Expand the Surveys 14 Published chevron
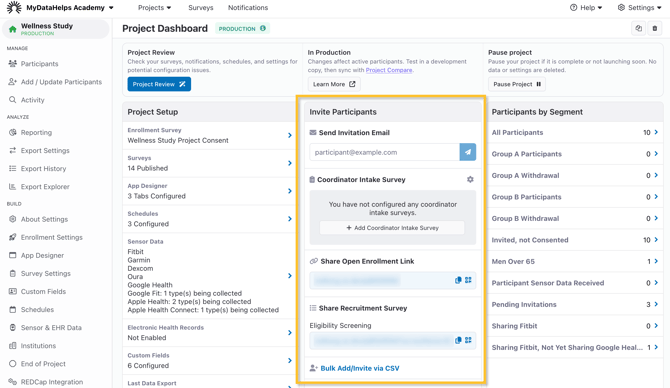Screen dimensions: 670x388 coord(290,163)
